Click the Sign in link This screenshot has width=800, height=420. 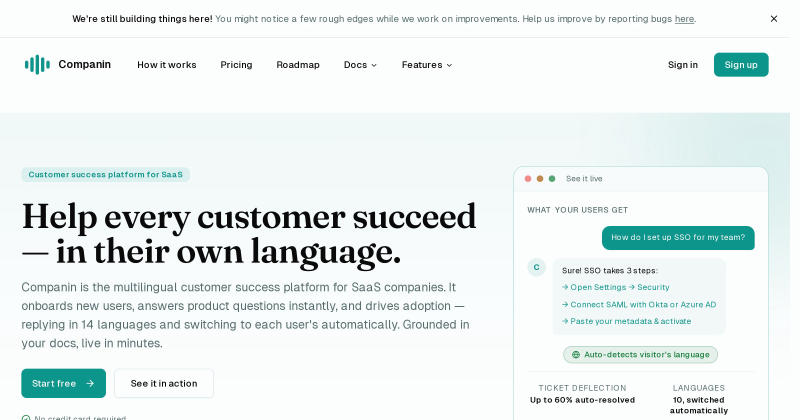click(683, 65)
